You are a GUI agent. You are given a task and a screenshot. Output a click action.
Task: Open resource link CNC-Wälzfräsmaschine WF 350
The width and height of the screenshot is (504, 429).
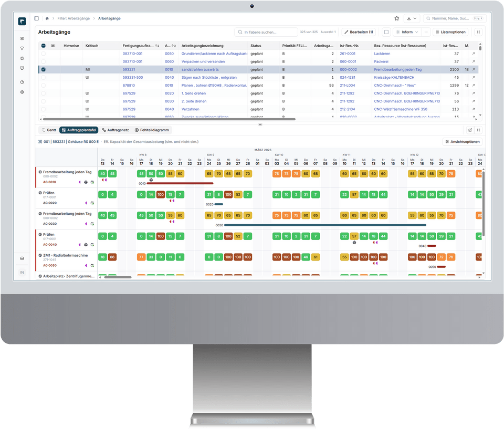(401, 109)
